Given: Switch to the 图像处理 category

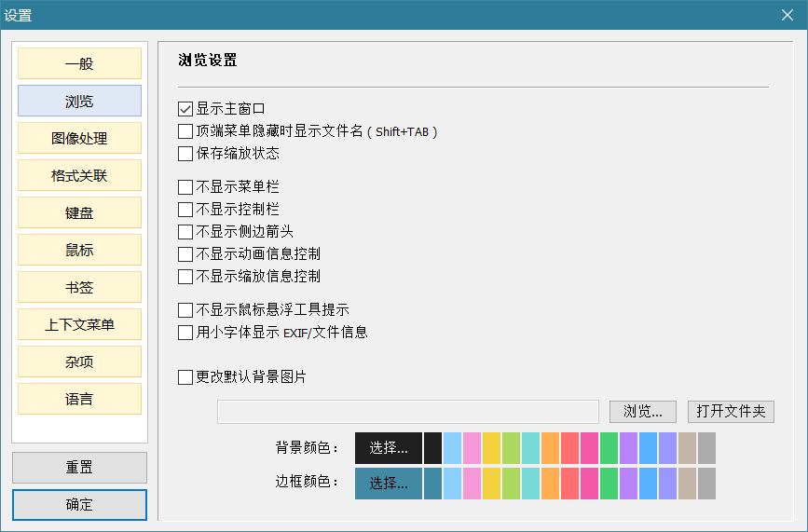Looking at the screenshot, I should (79, 139).
